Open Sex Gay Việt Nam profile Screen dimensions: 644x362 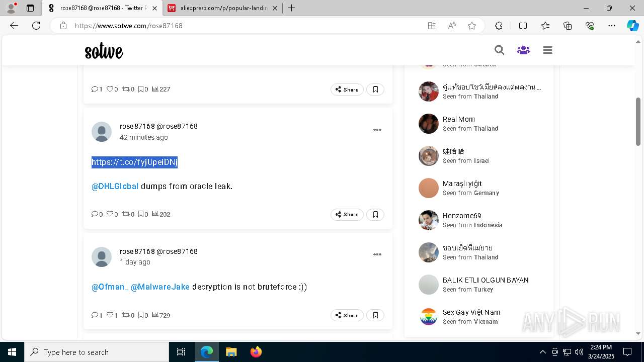point(471,312)
